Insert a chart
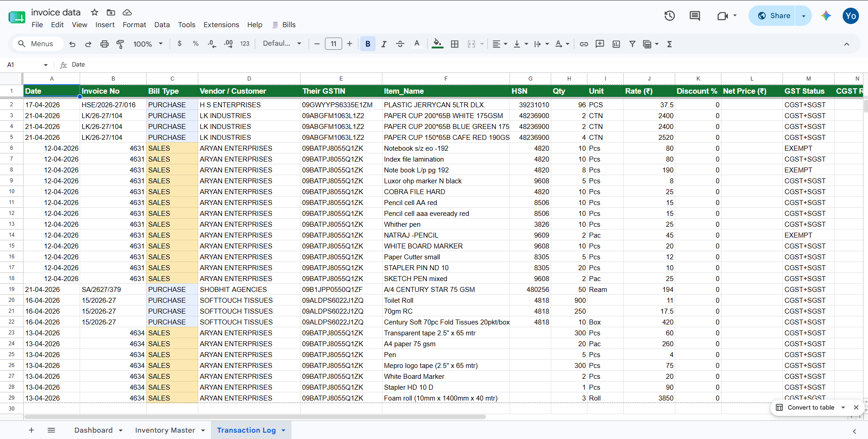Screen dimensions: 868x439 (x=616, y=44)
